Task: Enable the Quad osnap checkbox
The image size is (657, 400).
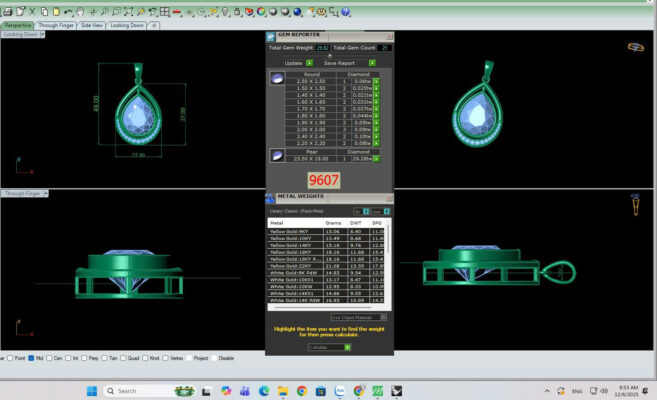Action: (x=123, y=358)
